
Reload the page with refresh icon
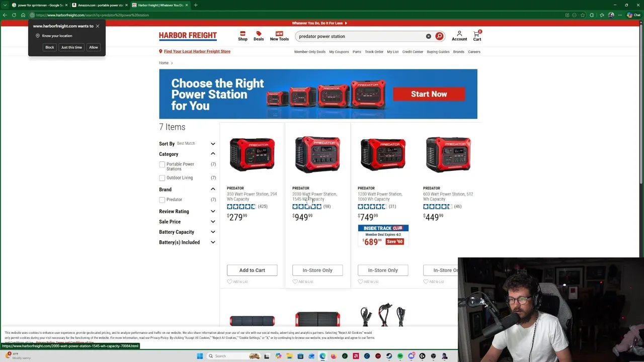[x=14, y=15]
